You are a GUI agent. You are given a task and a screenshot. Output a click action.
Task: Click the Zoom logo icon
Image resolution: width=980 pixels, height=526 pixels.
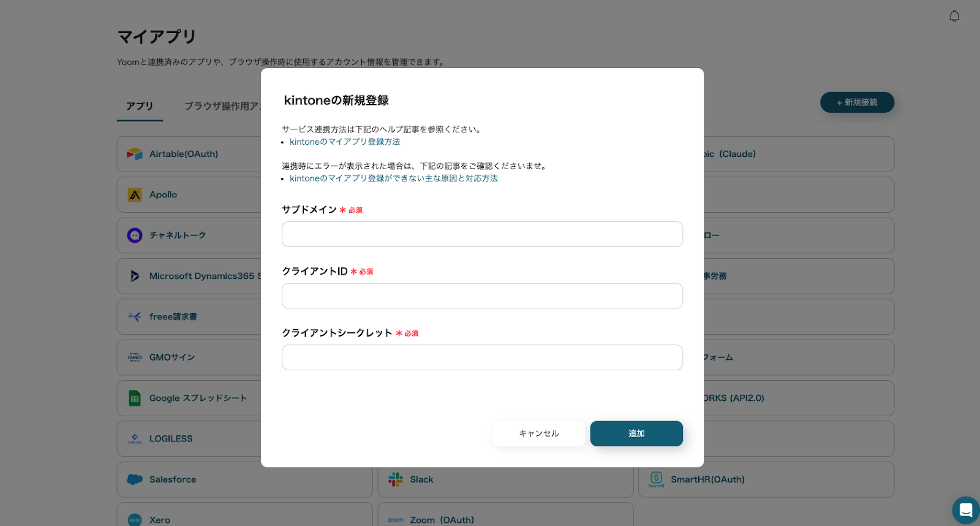coord(396,520)
